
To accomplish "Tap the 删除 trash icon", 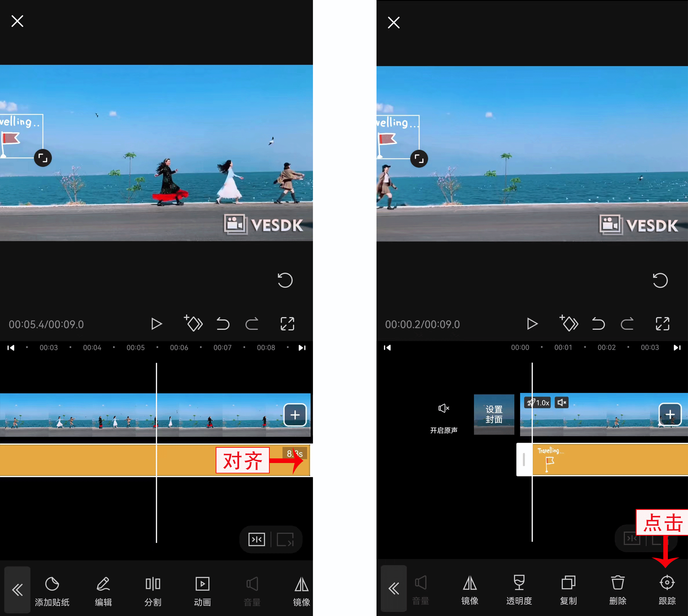I will (x=617, y=583).
